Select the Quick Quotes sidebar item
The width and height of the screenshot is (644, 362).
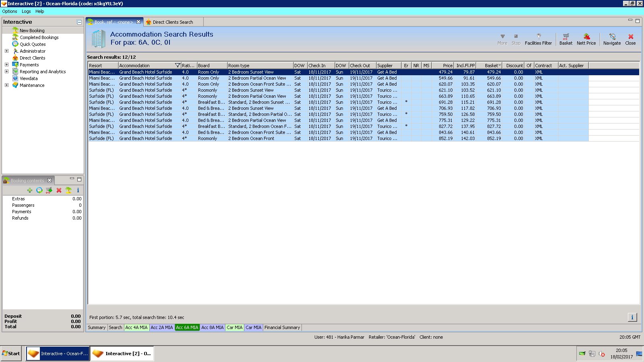pyautogui.click(x=33, y=44)
